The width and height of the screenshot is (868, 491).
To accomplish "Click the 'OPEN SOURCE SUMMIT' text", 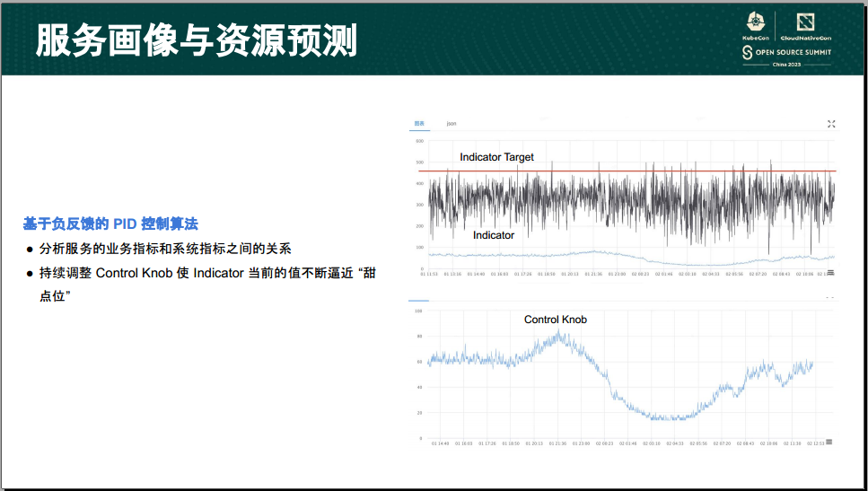I will tap(793, 53).
